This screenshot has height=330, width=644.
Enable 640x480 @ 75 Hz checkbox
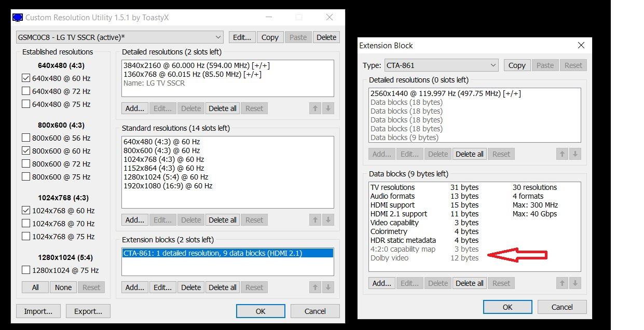pos(26,104)
